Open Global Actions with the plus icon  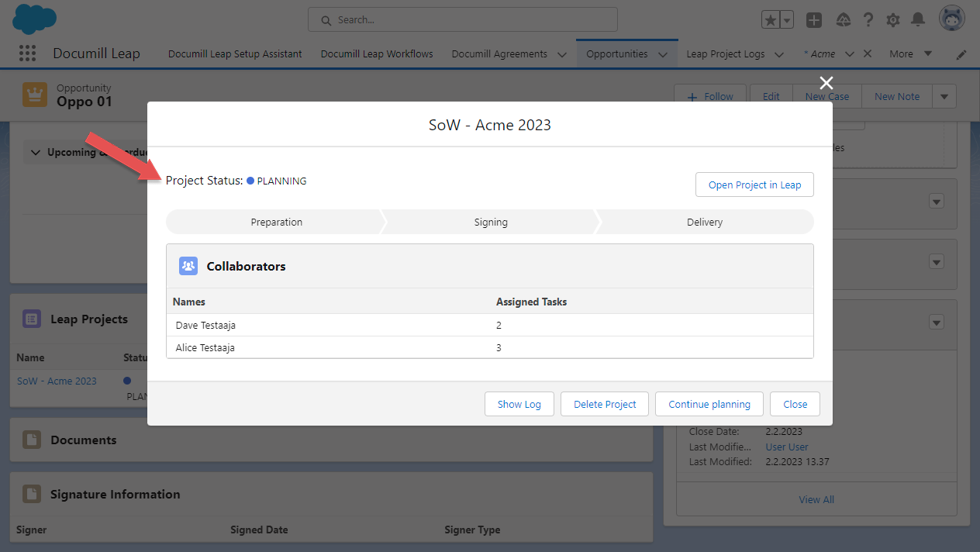[814, 19]
